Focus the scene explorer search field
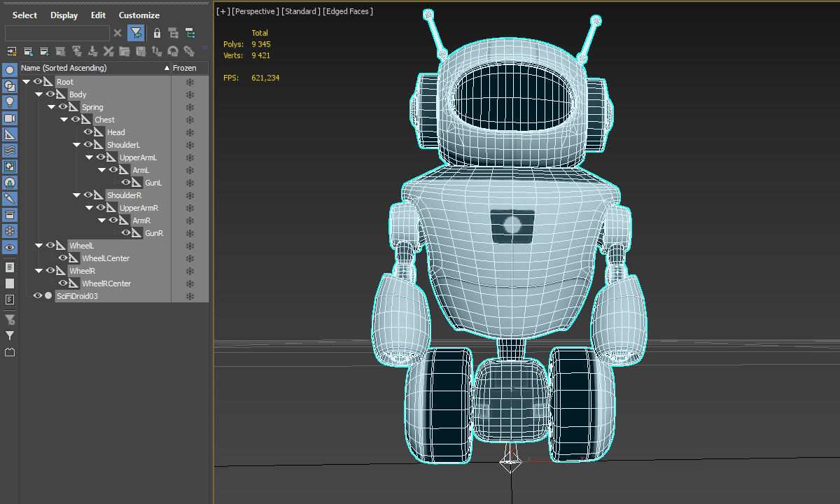Screen dimensions: 840x504 coord(57,33)
